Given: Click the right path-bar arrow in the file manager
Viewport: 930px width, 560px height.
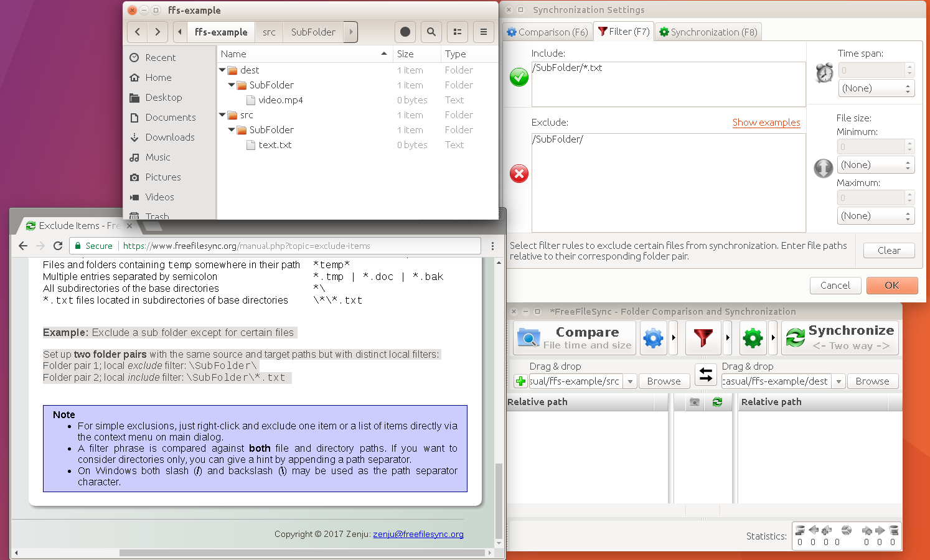Looking at the screenshot, I should click(350, 32).
